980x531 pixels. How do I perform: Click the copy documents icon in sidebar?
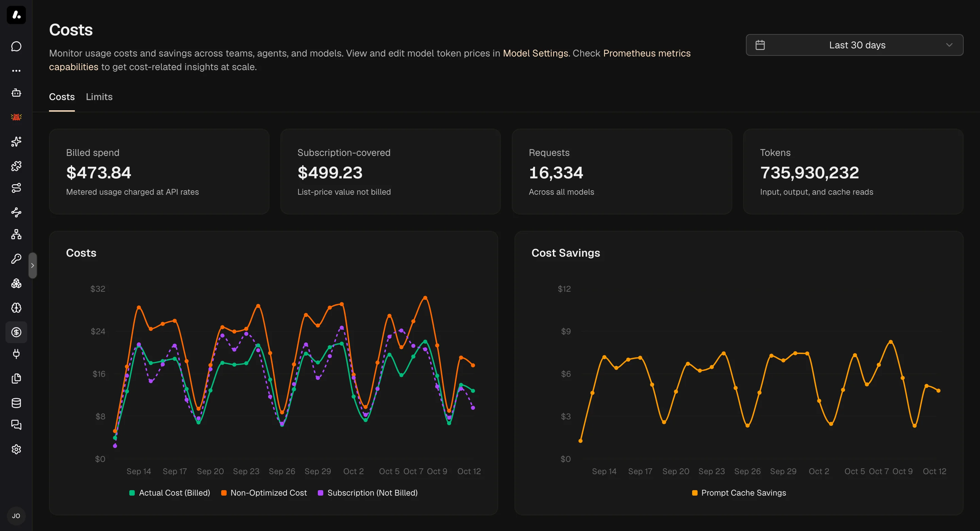coord(16,379)
